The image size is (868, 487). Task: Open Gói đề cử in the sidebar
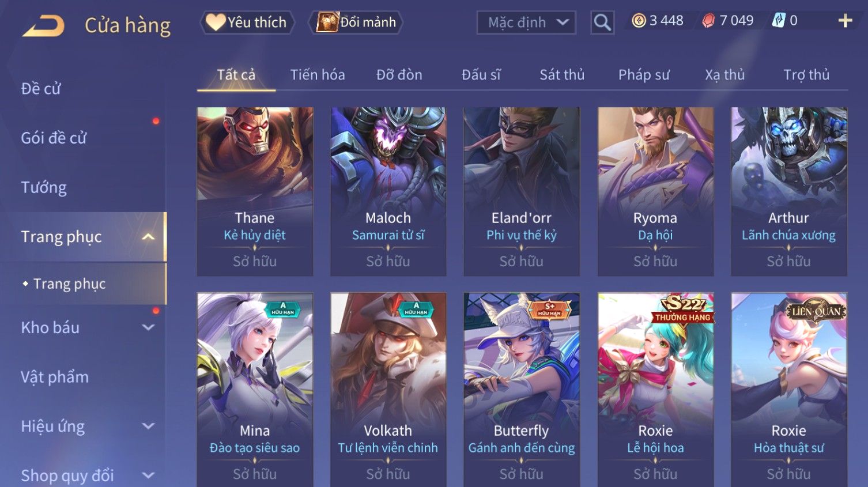pyautogui.click(x=54, y=138)
